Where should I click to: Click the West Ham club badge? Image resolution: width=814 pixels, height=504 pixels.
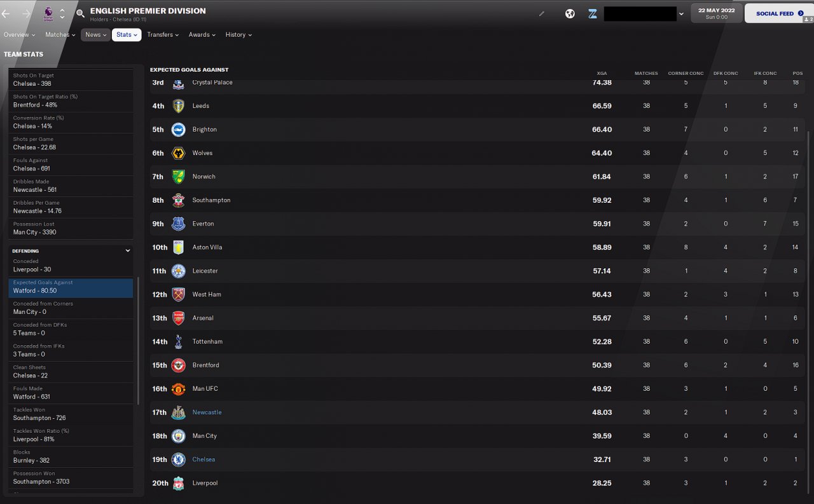tap(178, 294)
